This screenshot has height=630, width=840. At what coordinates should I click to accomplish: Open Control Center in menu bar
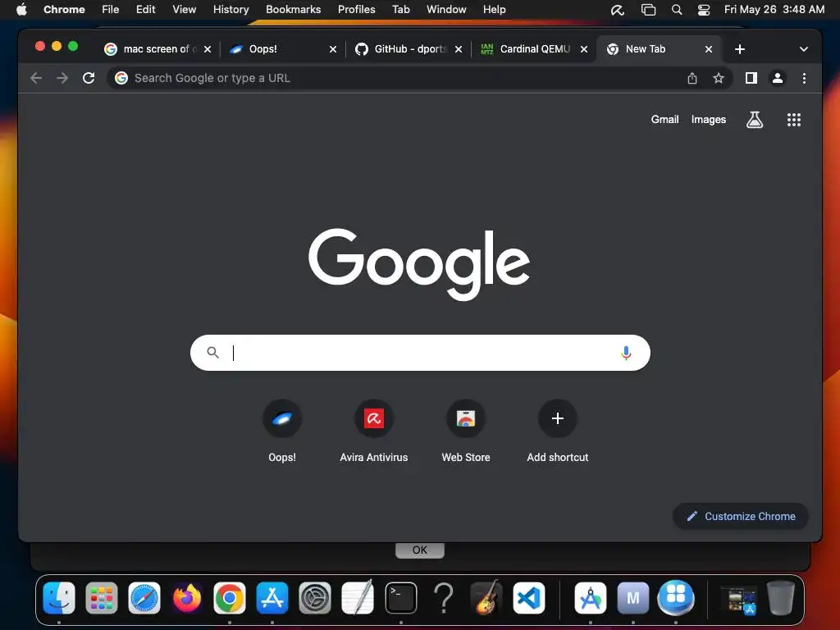(x=703, y=10)
